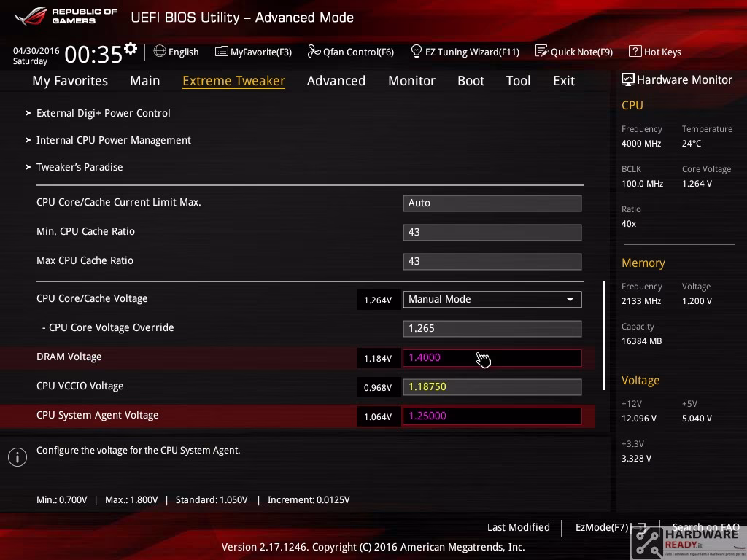Click Last Modified at the bottom
This screenshot has height=560, width=747.
click(519, 527)
